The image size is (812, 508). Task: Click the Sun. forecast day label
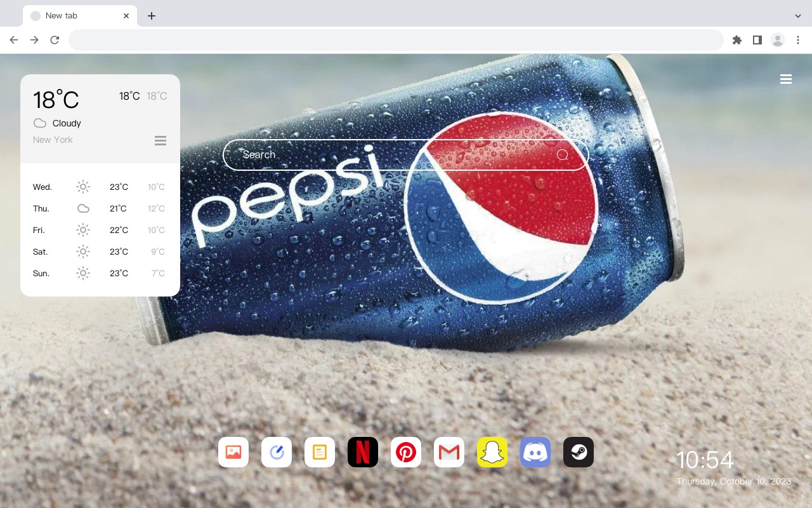tap(41, 273)
